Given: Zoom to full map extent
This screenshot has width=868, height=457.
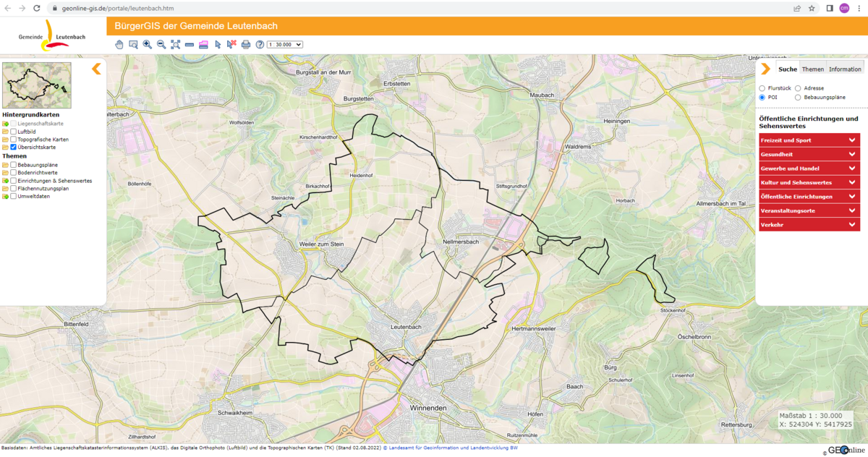Looking at the screenshot, I should pyautogui.click(x=176, y=44).
